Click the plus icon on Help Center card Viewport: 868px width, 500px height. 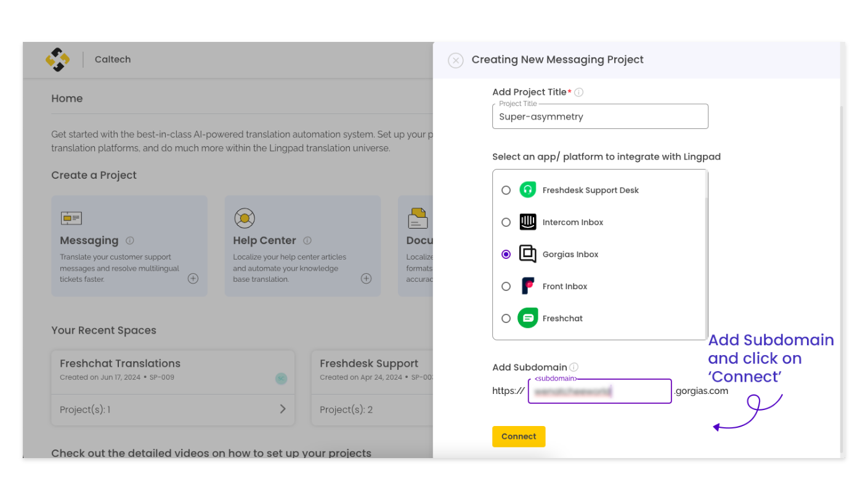click(x=367, y=279)
